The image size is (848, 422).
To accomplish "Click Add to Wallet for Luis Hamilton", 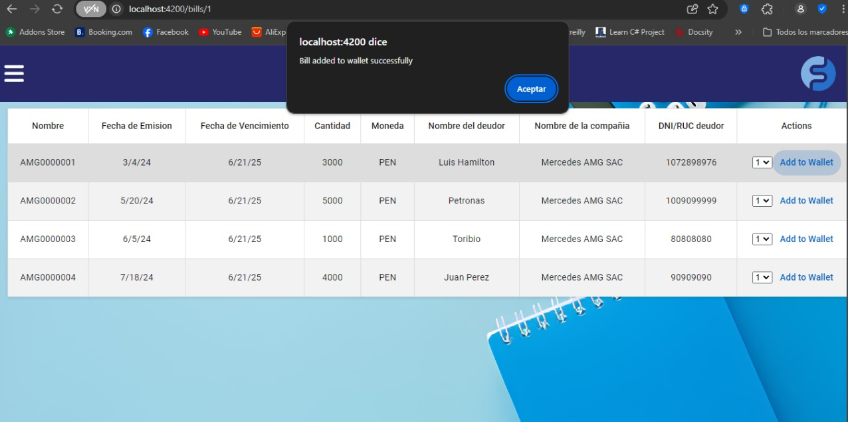I will click(806, 162).
